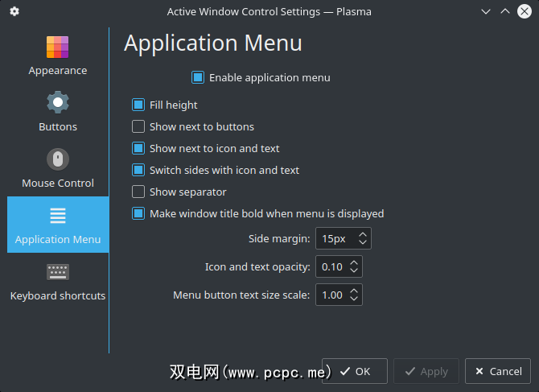This screenshot has width=539, height=392.
Task: Switch to Keyboard shortcuts section label
Action: pos(58,295)
